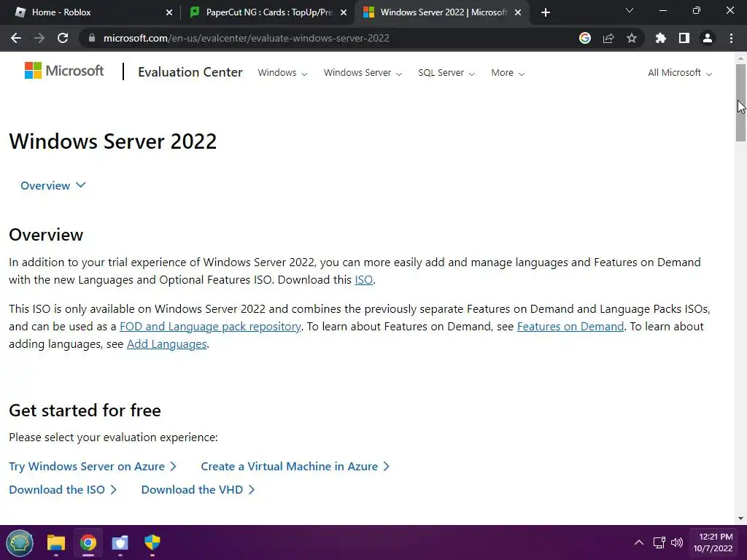747x560 pixels.
Task: Open the volume control tray icon
Action: (x=677, y=542)
